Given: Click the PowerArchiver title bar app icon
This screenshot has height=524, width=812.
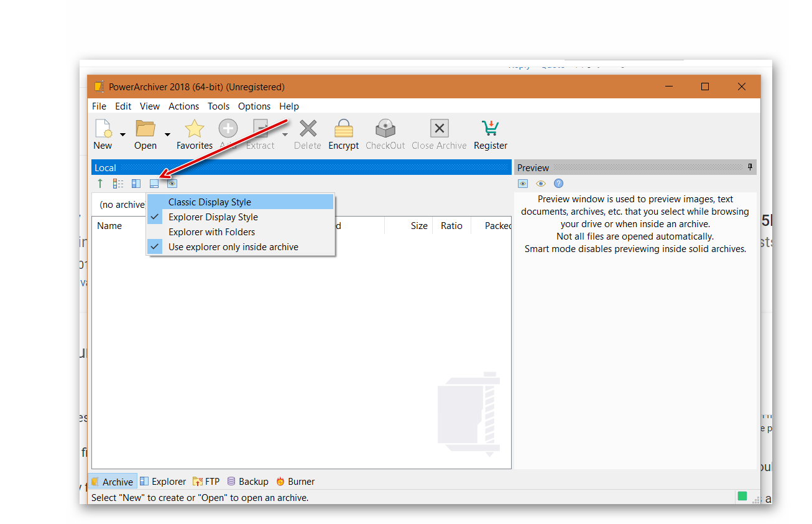Looking at the screenshot, I should click(99, 87).
